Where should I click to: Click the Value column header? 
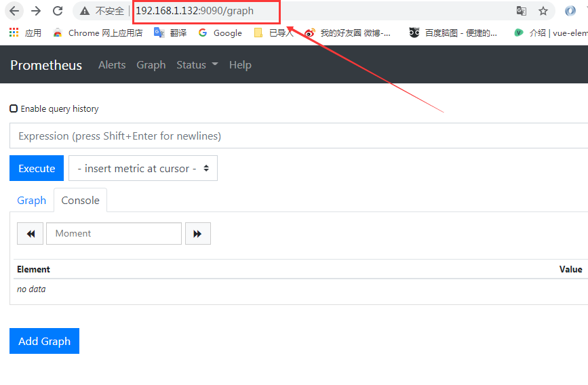pos(571,269)
